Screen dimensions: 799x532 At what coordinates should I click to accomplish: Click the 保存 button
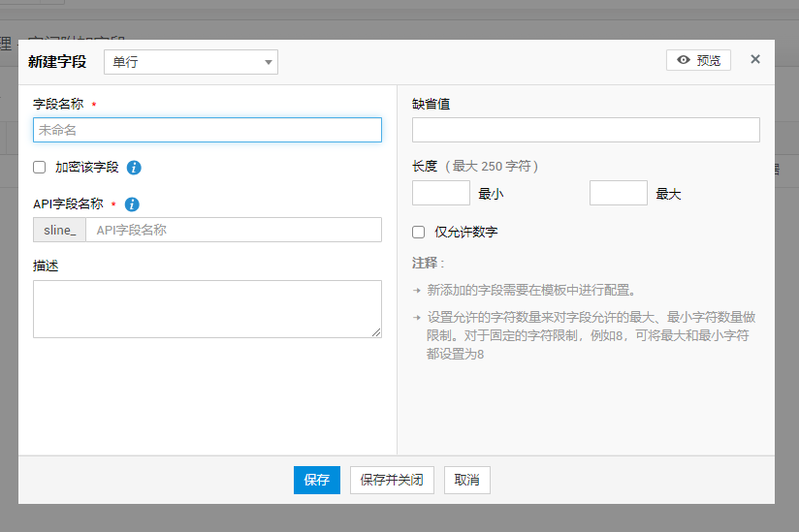(x=317, y=480)
